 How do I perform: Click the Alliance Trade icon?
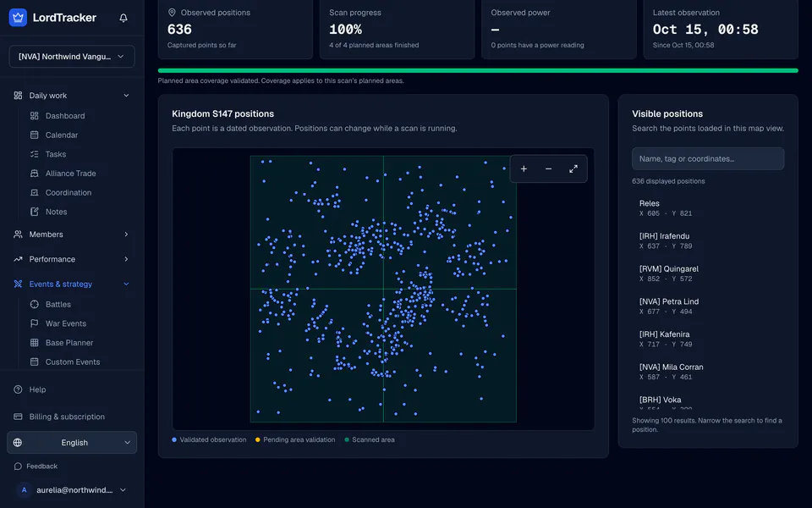[x=34, y=173]
